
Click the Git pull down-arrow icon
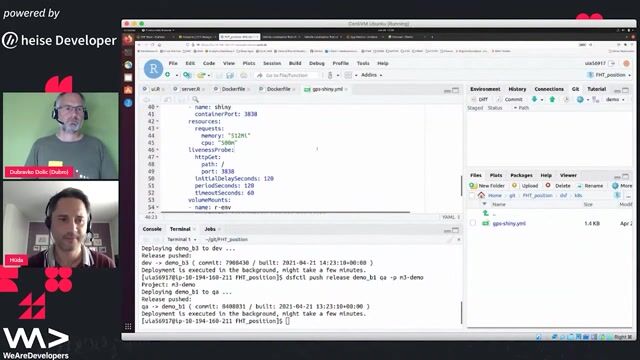point(534,99)
